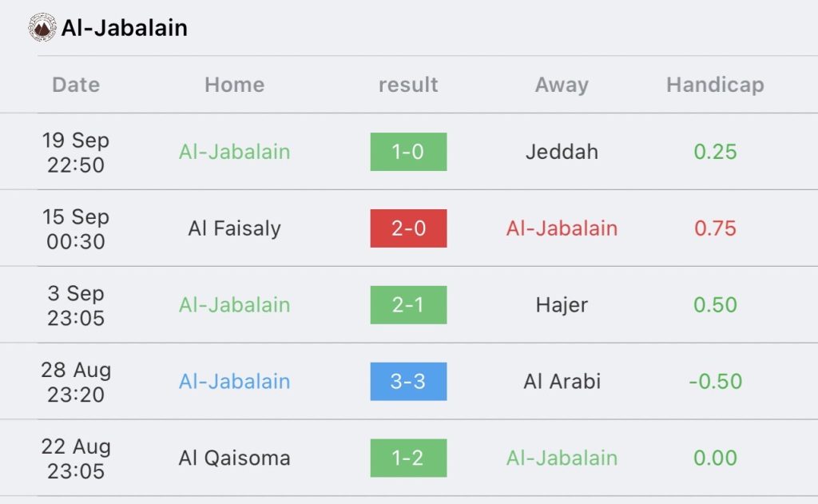Click the Al Qaisoma home team
Viewport: 818px width, 504px height.
[x=234, y=458]
